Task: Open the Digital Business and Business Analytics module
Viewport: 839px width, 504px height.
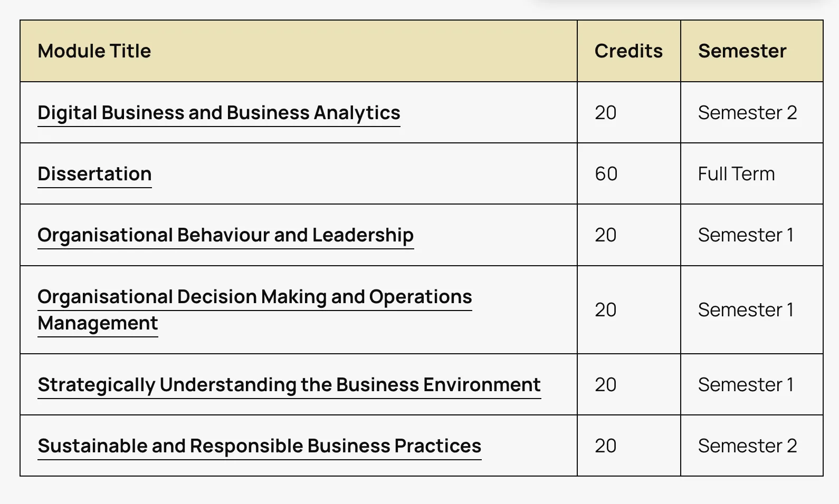Action: (x=218, y=113)
